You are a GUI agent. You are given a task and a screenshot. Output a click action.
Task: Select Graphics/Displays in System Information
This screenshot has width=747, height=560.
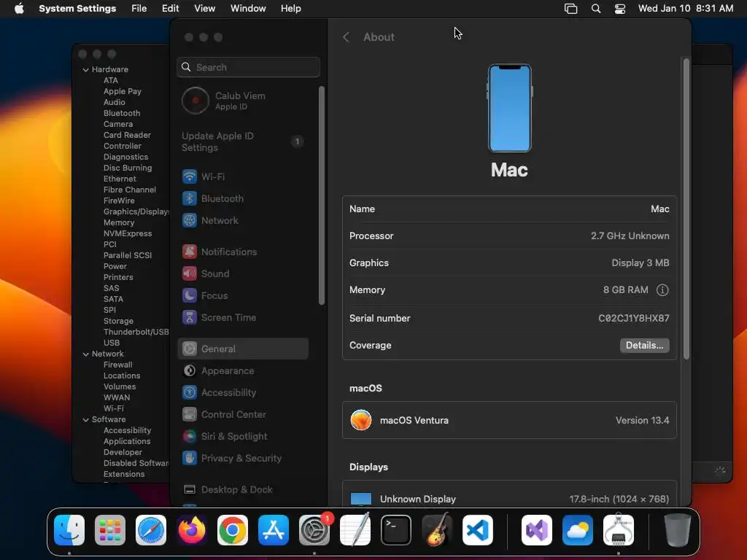click(x=136, y=212)
